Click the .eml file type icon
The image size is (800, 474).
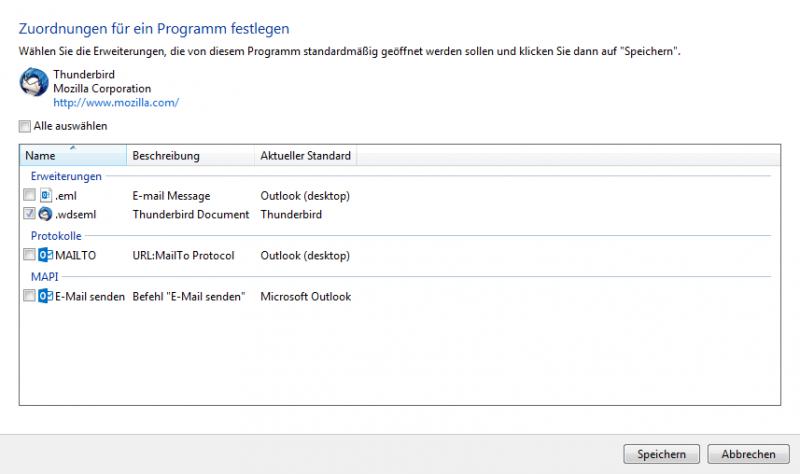(x=45, y=195)
